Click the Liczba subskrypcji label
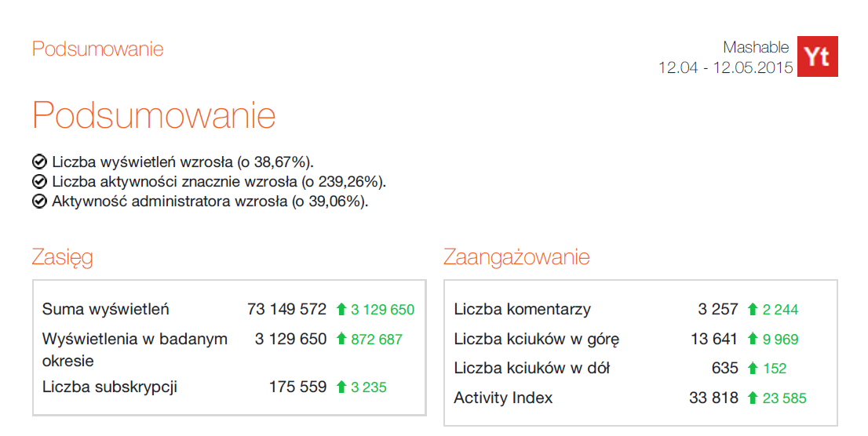Viewport: 868px width, 436px height. [x=109, y=387]
